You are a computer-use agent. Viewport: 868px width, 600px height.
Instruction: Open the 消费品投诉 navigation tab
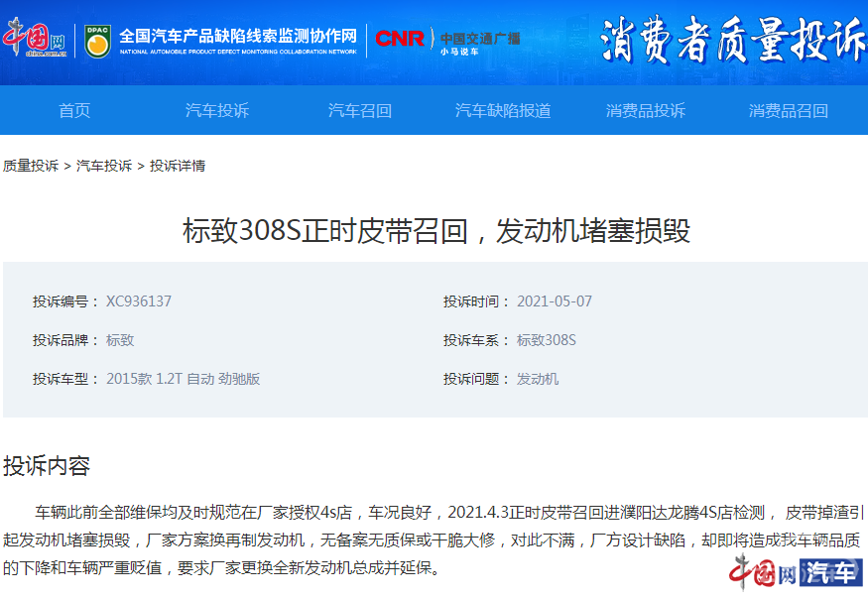click(646, 111)
